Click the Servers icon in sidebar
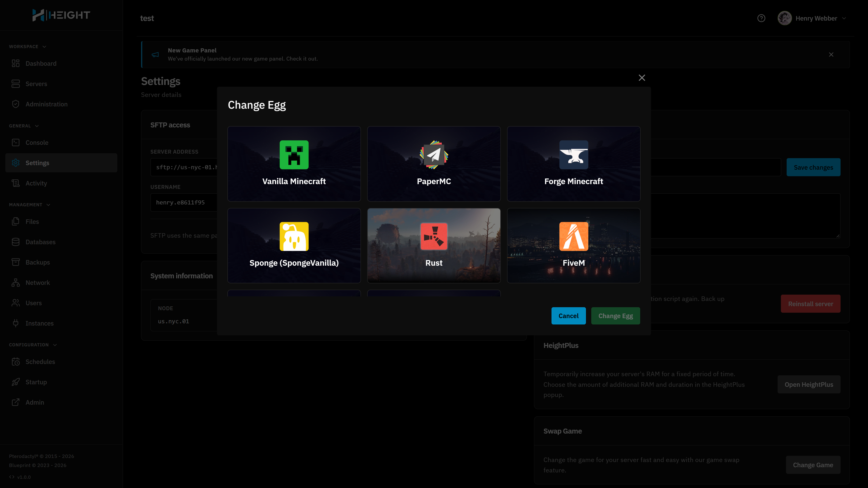 (x=16, y=84)
